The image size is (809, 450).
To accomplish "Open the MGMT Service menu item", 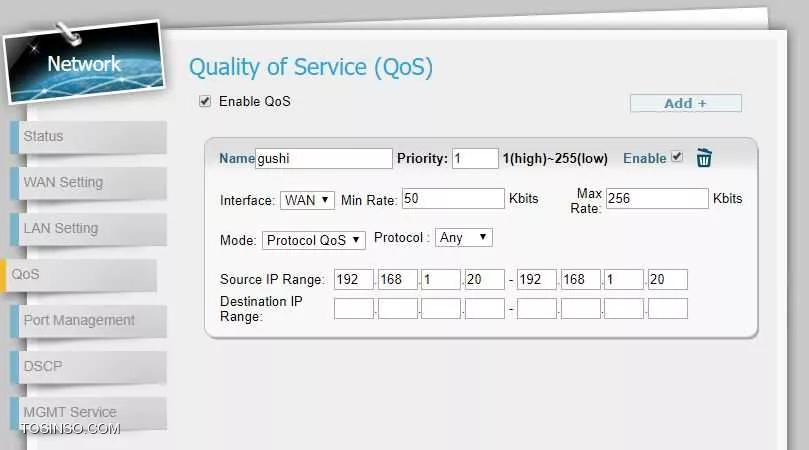I will click(x=88, y=412).
